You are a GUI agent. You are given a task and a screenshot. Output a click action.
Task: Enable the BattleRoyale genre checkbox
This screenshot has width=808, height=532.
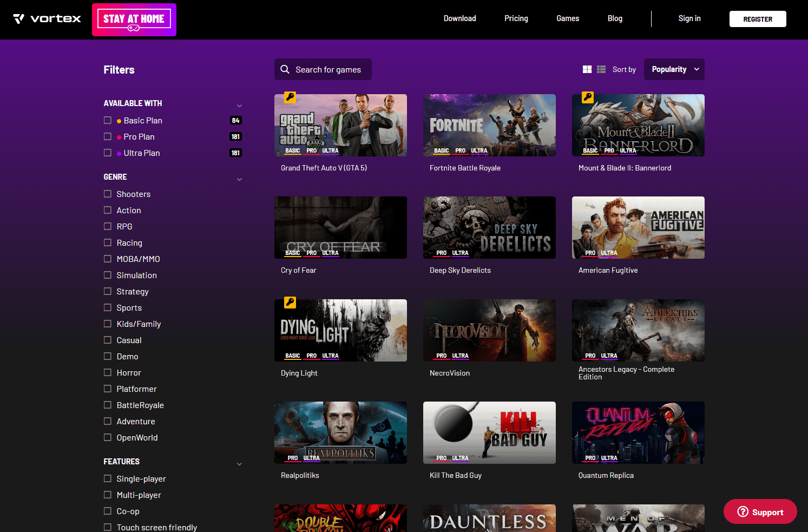[108, 405]
